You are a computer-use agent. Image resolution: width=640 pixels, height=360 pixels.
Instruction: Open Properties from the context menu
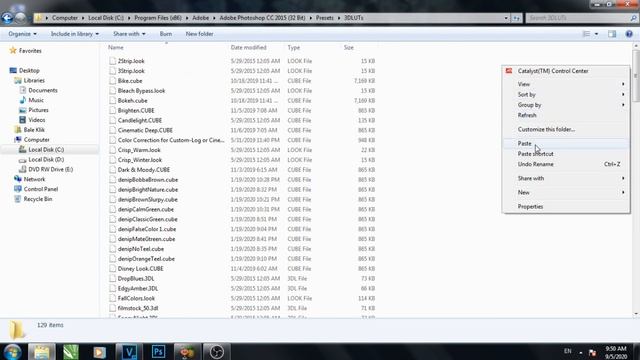tap(566, 207)
